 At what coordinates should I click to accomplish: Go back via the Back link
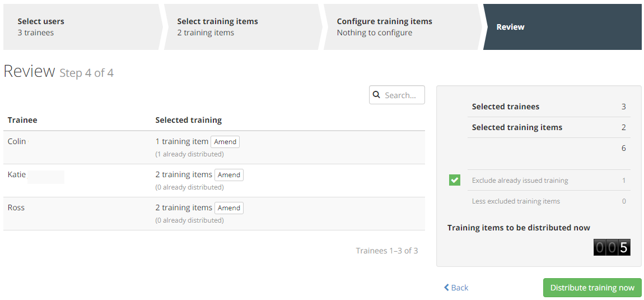click(x=456, y=288)
